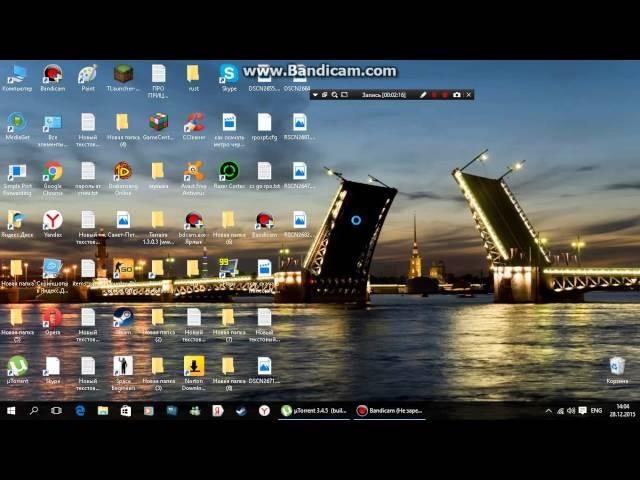
Task: Switch to the µTorrent 3.4.5 taskbar window
Action: pos(313,411)
